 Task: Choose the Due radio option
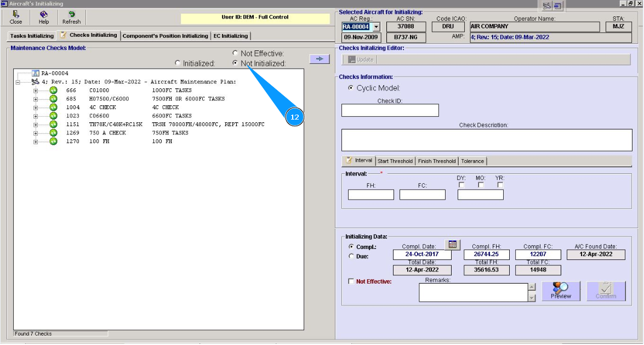point(351,256)
